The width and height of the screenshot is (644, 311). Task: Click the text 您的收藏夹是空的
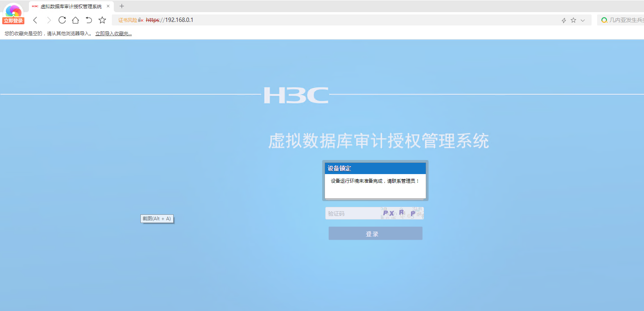point(23,34)
